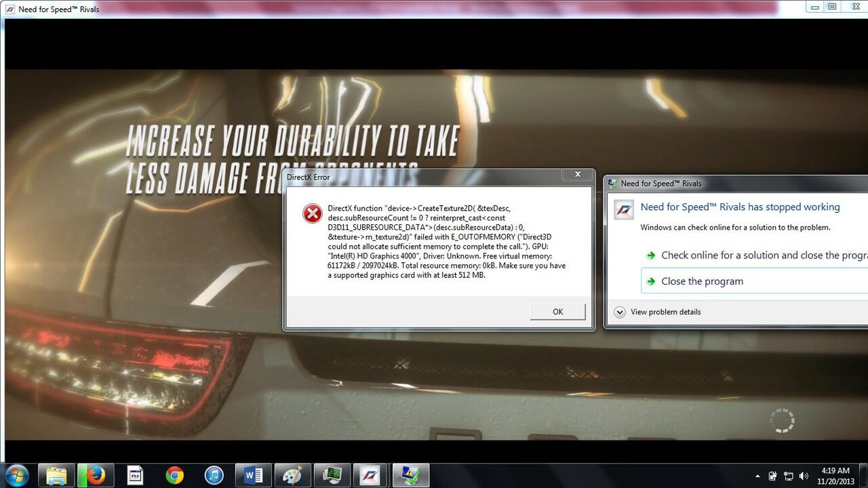Click the small icon in the crash dialog title bar
Viewport: 868px width, 488px height.
(612, 184)
